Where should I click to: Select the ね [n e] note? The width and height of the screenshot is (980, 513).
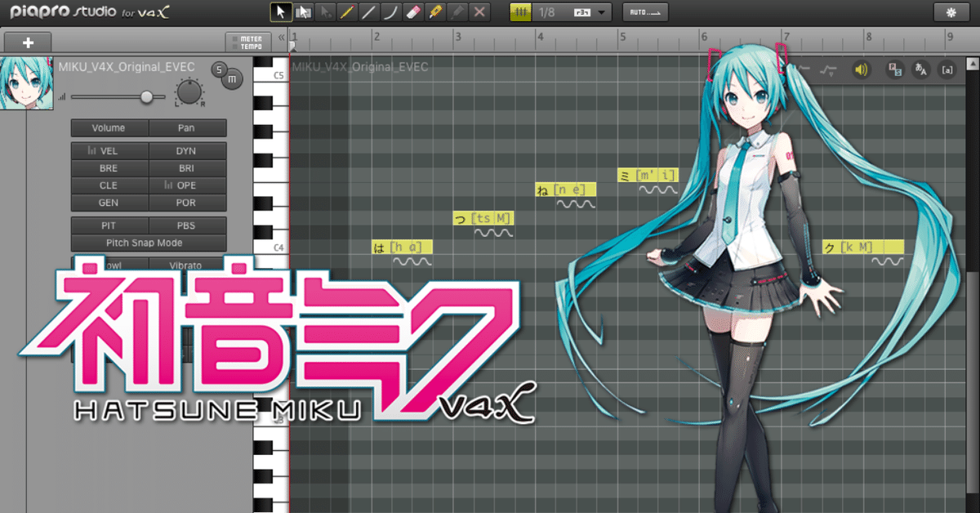tap(565, 190)
